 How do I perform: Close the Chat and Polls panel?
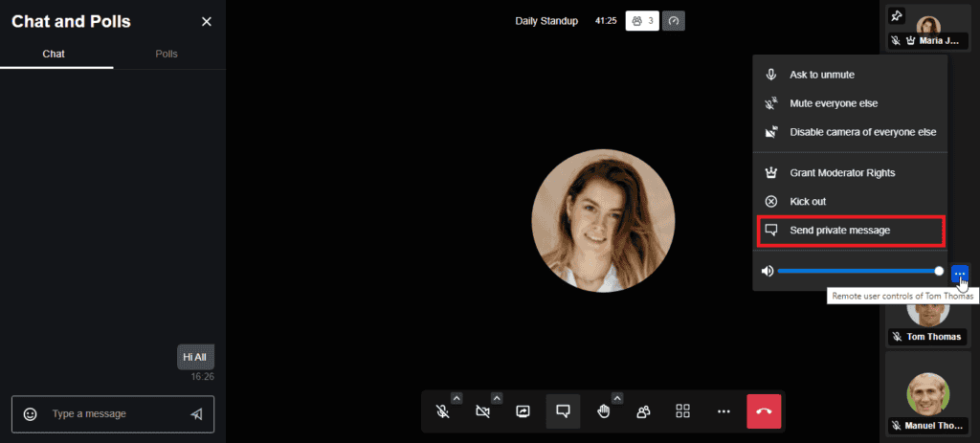207,22
